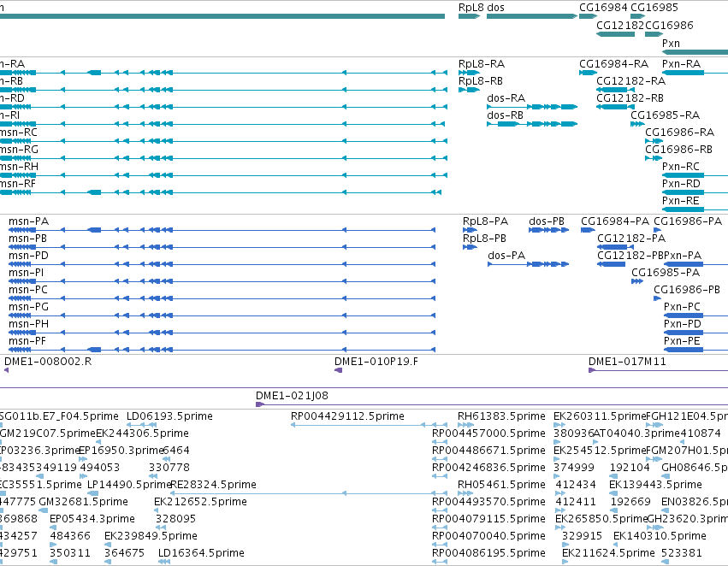
Task: Click EST EK239849.5prime
Action: coord(151,536)
